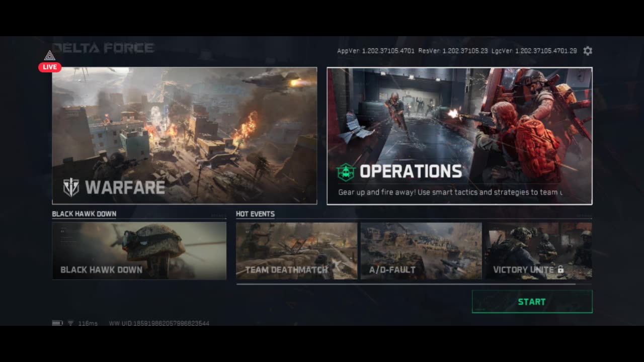Click the BLACK HAWK DOWN section heading

point(84,214)
